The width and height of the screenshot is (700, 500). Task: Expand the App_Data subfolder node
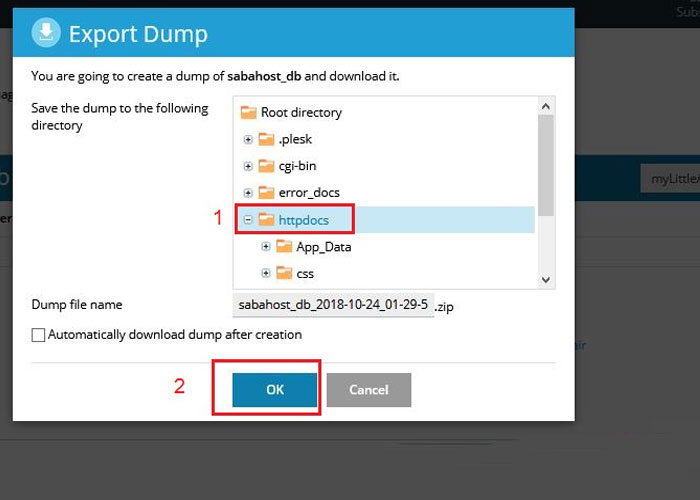point(266,246)
